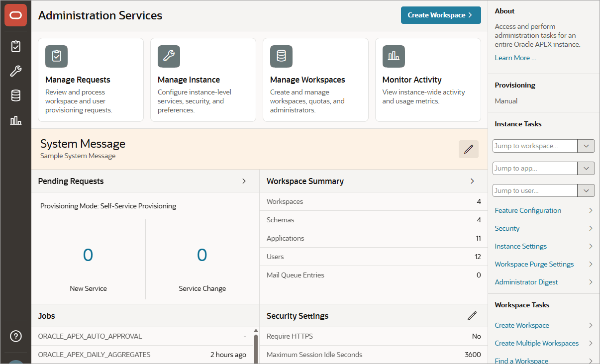Open Manage Workspaces from the sidebar database icon
Image resolution: width=600 pixels, height=364 pixels.
point(15,95)
